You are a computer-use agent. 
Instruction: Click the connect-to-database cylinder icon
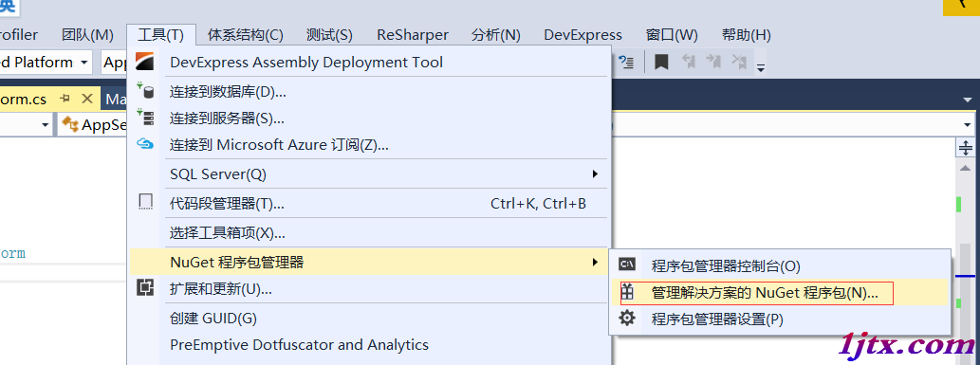point(145,91)
